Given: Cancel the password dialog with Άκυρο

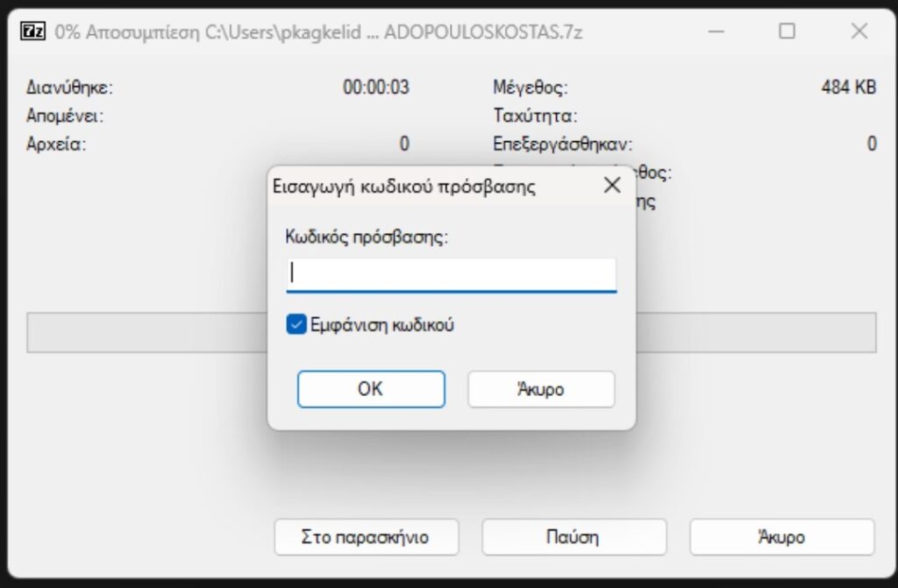Looking at the screenshot, I should point(541,389).
